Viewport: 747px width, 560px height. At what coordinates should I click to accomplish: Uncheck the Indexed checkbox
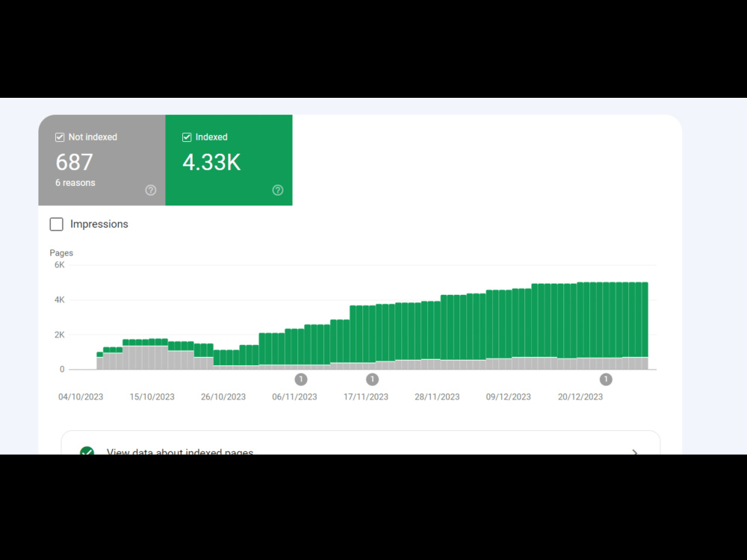pos(187,137)
